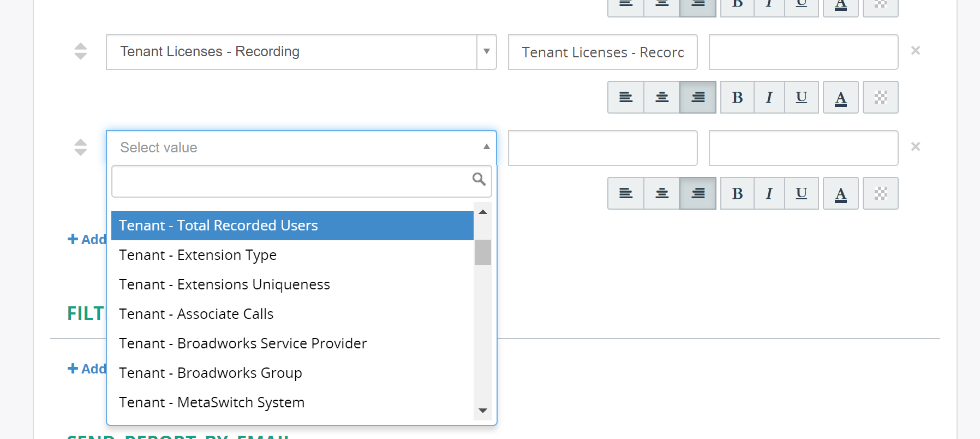Click the dropdown list scrollbar thumb
This screenshot has width=980, height=439.
[483, 252]
